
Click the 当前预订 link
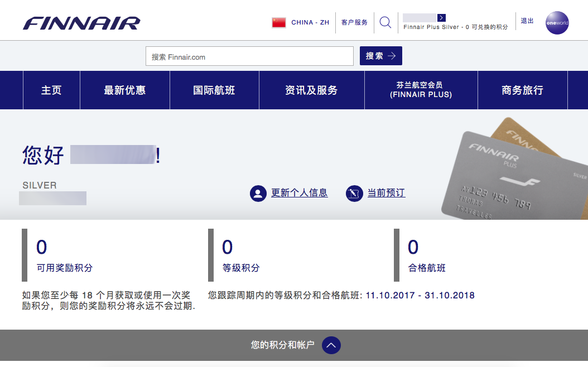[386, 193]
